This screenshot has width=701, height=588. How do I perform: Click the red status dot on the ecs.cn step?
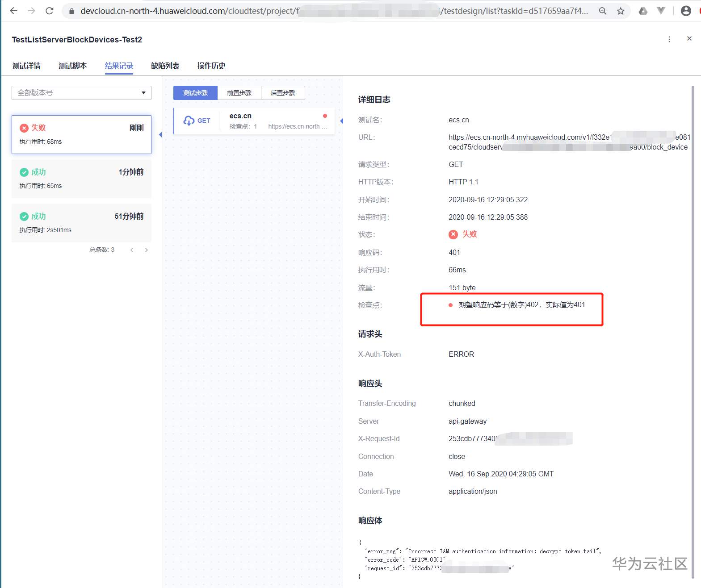pyautogui.click(x=325, y=116)
